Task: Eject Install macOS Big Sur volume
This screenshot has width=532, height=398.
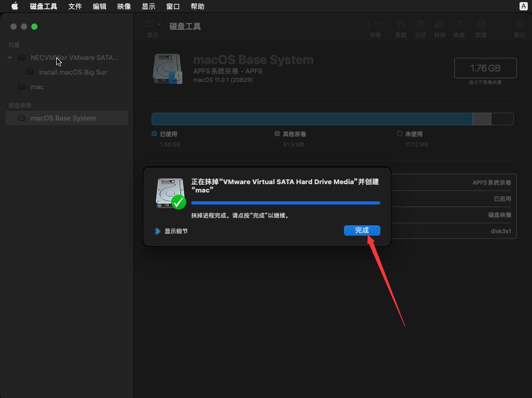Action: (120, 72)
